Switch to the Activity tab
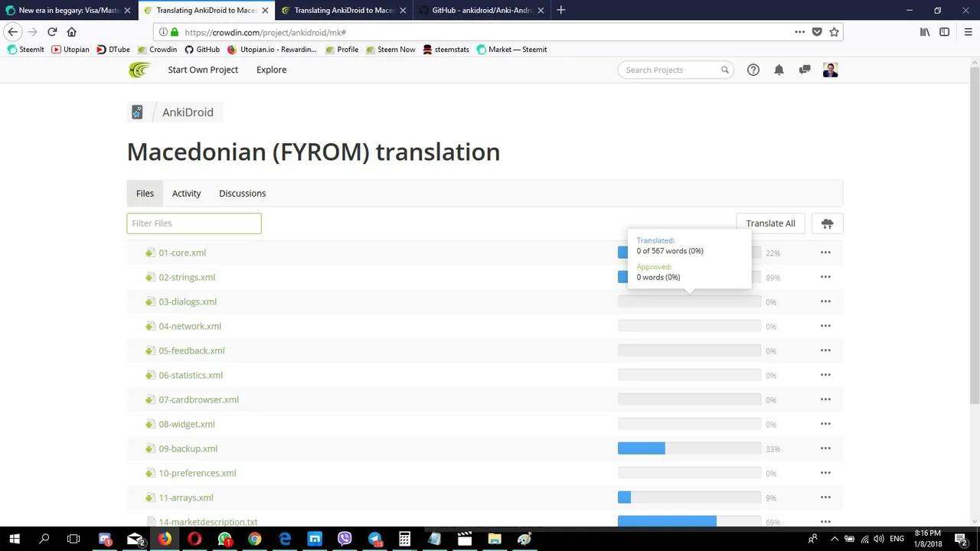This screenshot has width=980, height=551. 186,194
